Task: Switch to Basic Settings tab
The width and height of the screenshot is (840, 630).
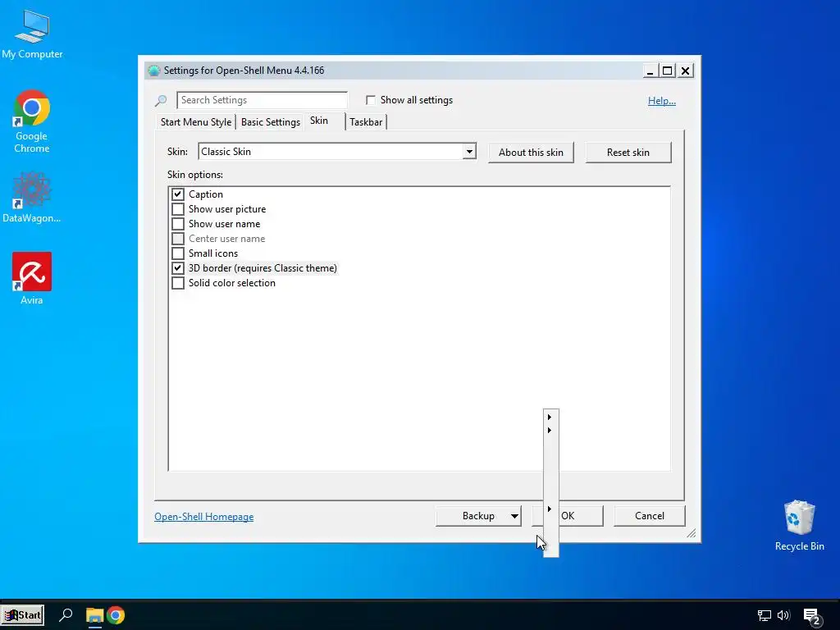Action: coord(271,122)
